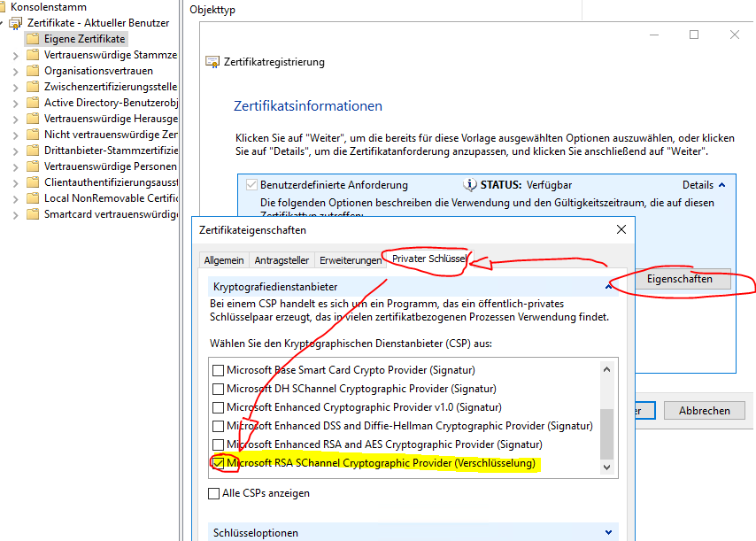The image size is (756, 541).
Task: Click the Smartcard vertrauenswürdige folder icon
Action: [32, 213]
